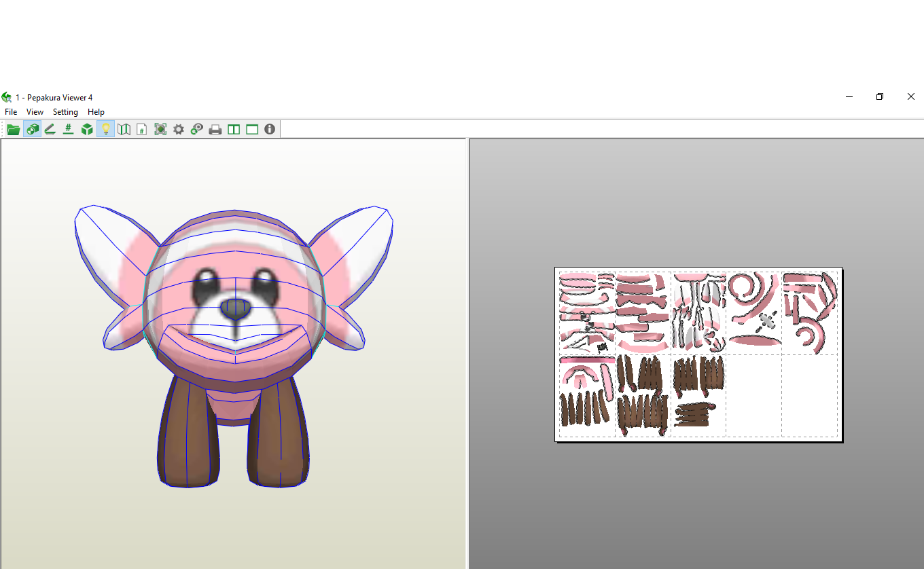This screenshot has width=924, height=569.
Task: Close the Pepakura Viewer window
Action: [x=910, y=97]
